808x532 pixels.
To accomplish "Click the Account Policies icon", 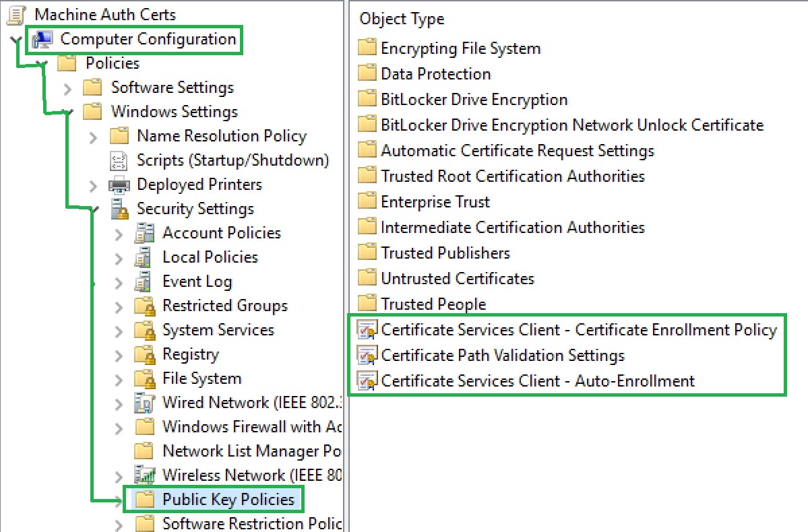I will pos(145,233).
